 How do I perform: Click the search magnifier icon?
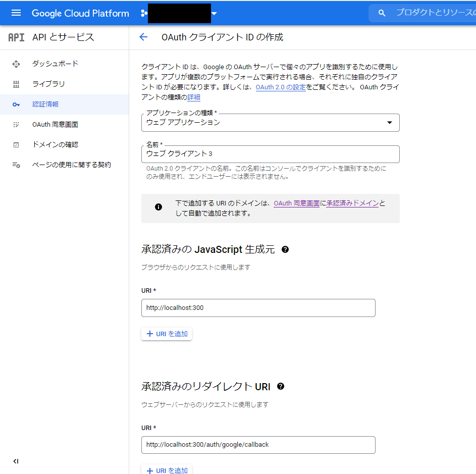click(x=382, y=13)
